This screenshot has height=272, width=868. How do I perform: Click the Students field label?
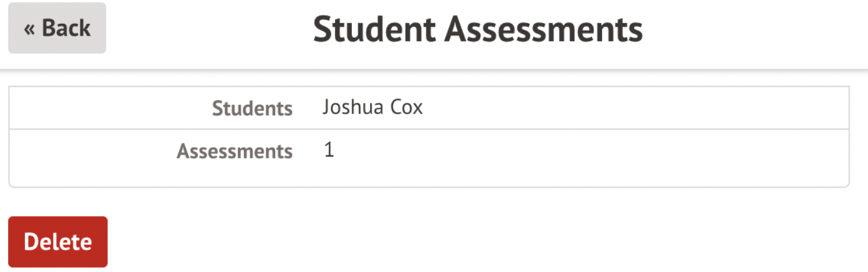(x=252, y=108)
